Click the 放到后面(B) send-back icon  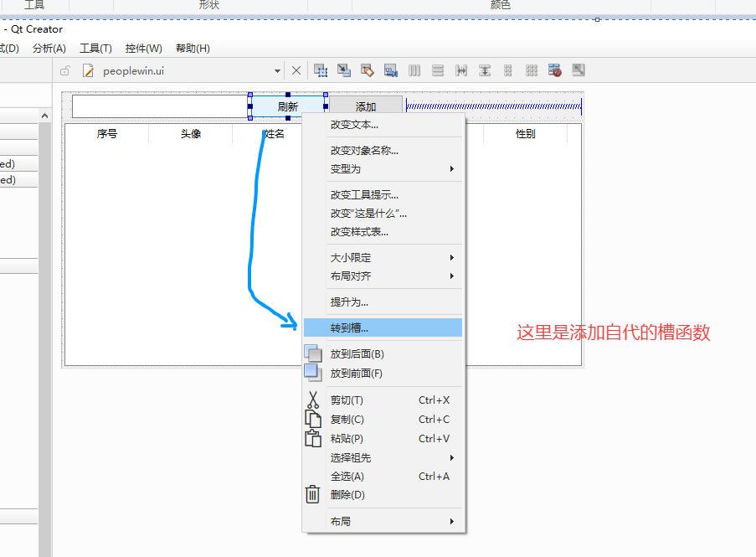(313, 353)
